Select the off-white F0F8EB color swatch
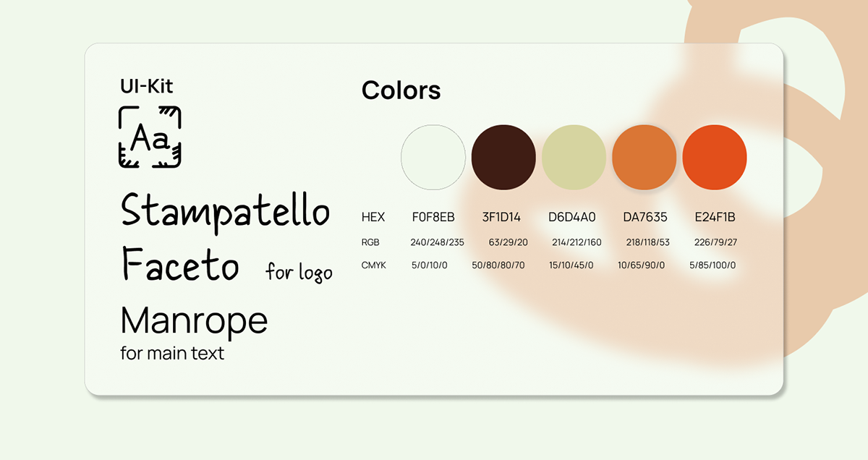Screen dimensions: 868x460 pos(433,157)
